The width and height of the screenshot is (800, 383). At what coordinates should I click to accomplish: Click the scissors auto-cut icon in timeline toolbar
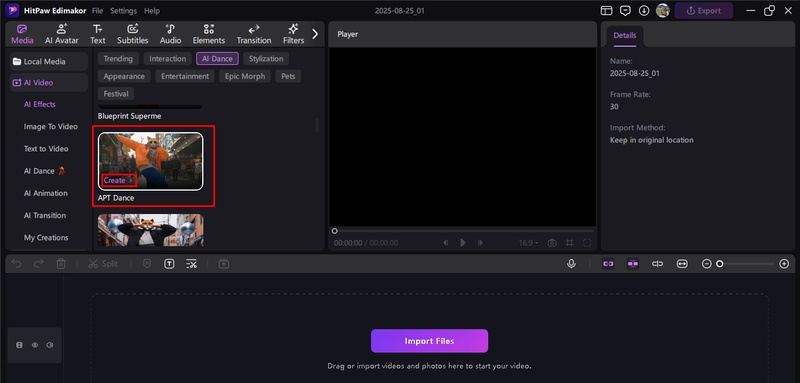click(191, 264)
